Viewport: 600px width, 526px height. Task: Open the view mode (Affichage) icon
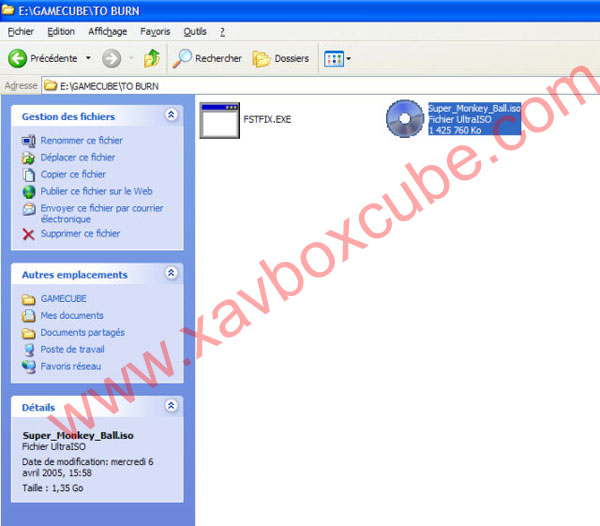[334, 59]
